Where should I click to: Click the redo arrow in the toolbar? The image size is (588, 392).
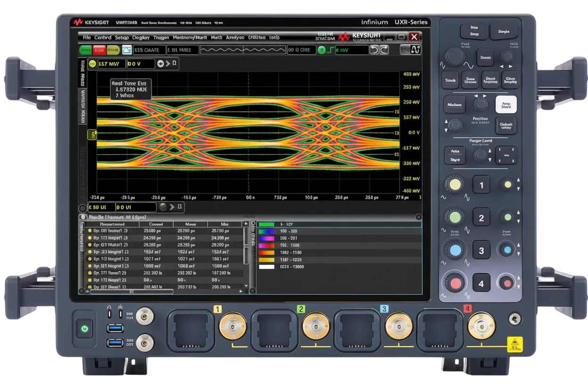pyautogui.click(x=384, y=50)
